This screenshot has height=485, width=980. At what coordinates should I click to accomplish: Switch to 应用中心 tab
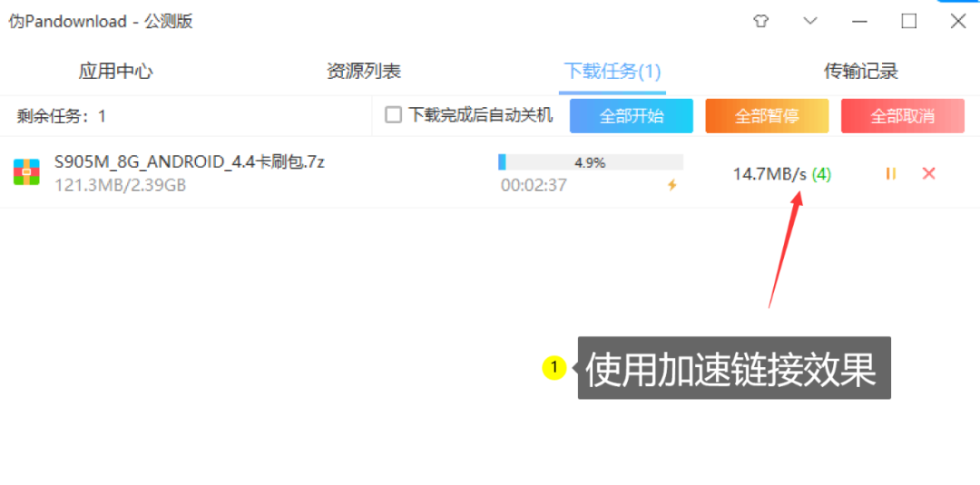point(115,71)
